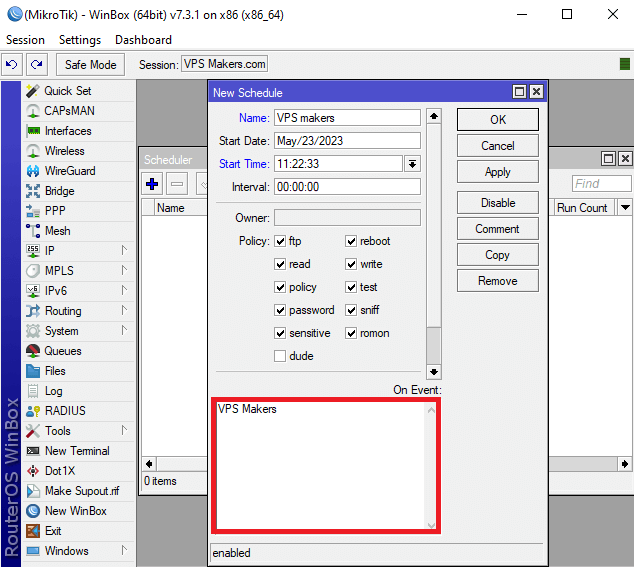Expand the IPv6 submenu
Image resolution: width=634 pixels, height=567 pixels.
tap(125, 291)
